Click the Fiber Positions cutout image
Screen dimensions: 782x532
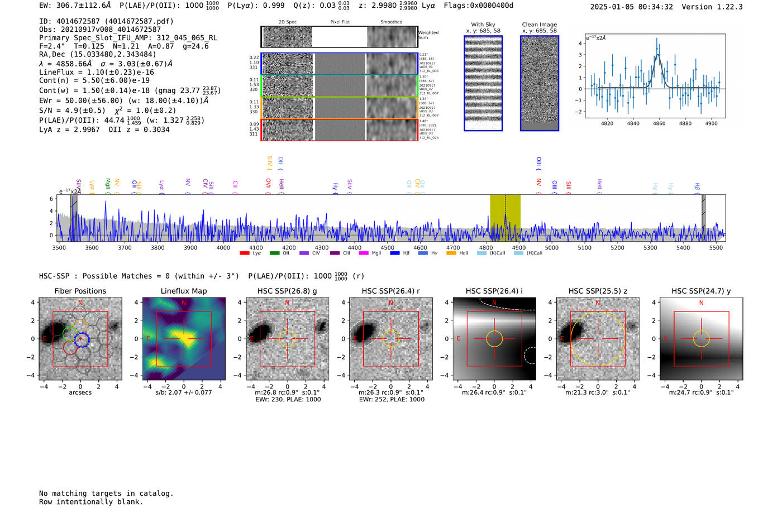click(x=80, y=339)
